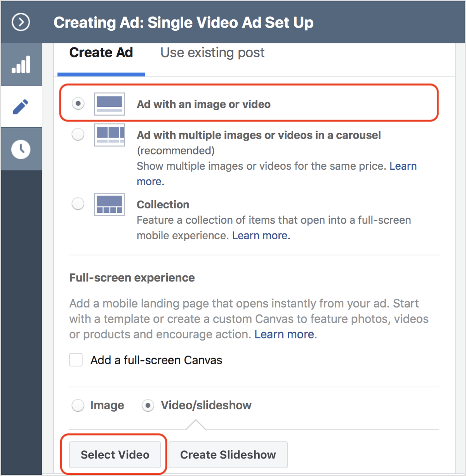466x476 pixels.
Task: Open Collection 'Learn more' link
Action: pos(261,236)
